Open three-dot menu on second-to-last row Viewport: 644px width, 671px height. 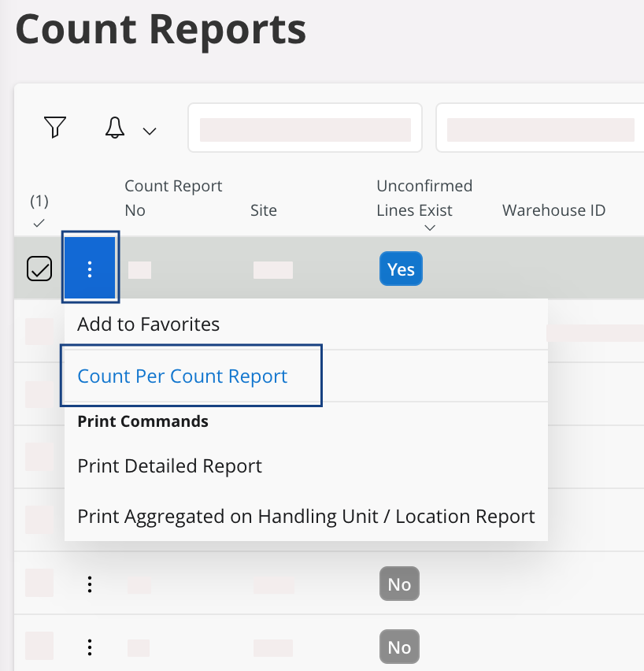pyautogui.click(x=90, y=584)
